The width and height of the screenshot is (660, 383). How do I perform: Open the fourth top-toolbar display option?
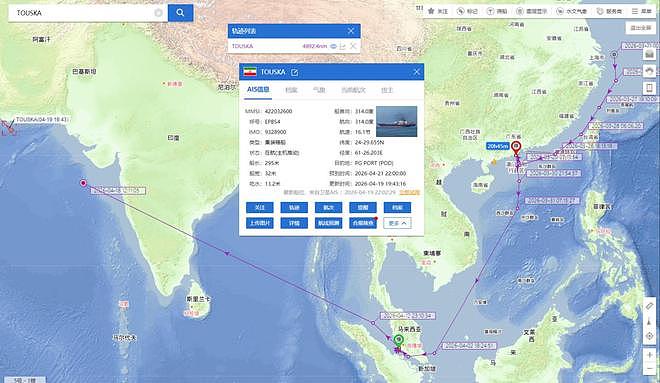click(532, 11)
